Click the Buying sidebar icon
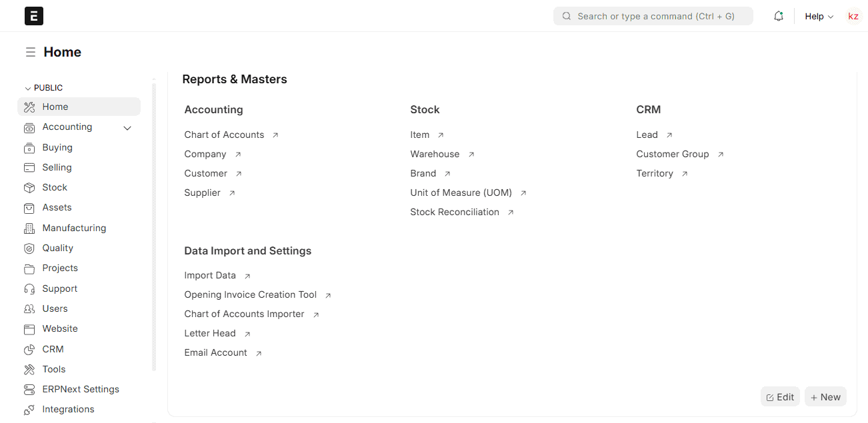Viewport: 868px width, 423px height. click(29, 147)
